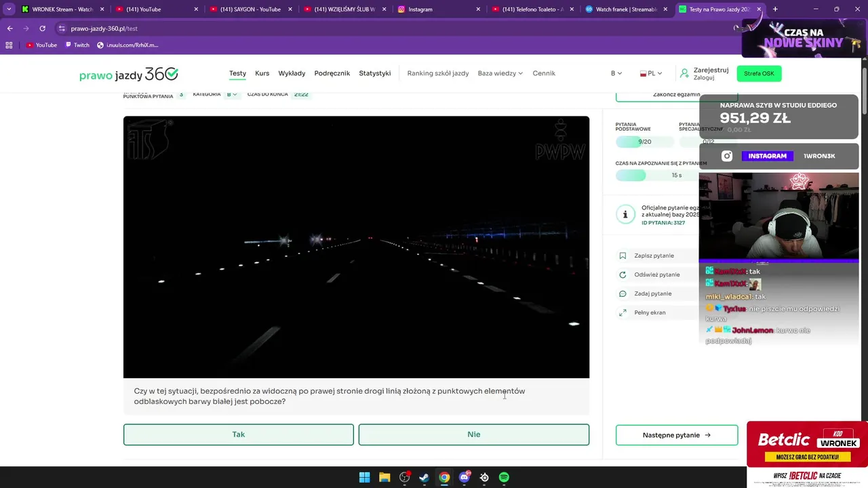Expand the category B dropdown in header

616,73
